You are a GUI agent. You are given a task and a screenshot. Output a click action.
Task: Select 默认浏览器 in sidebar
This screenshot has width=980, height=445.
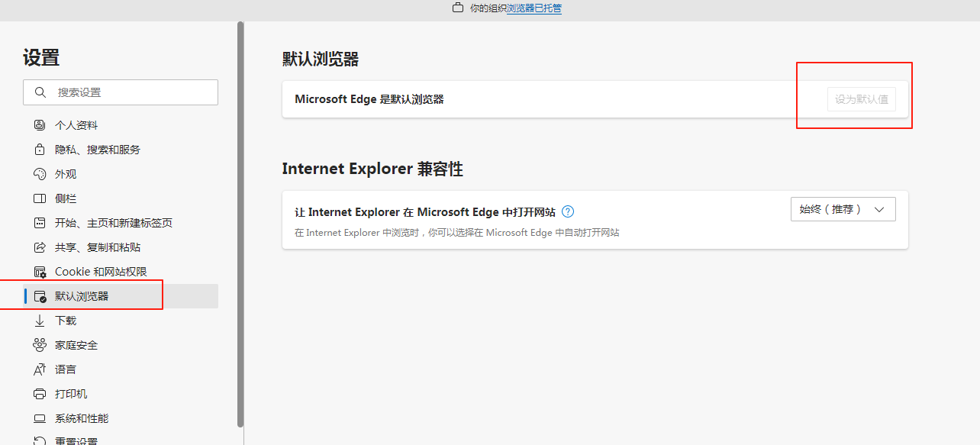coord(121,296)
